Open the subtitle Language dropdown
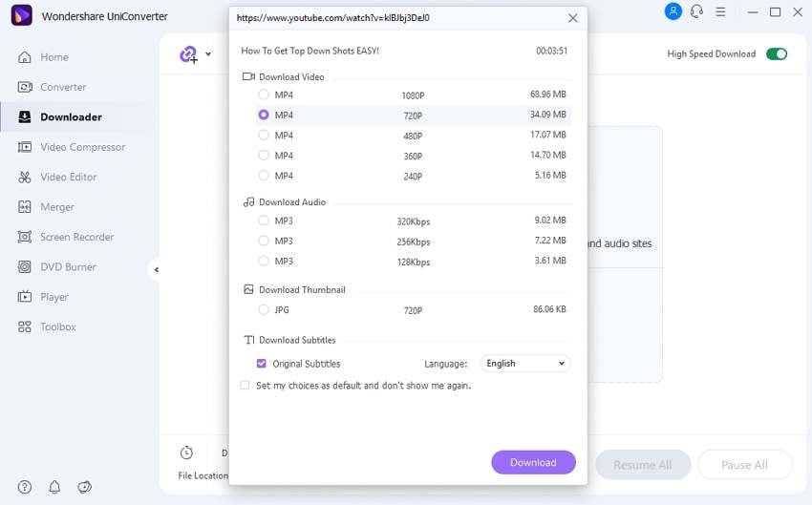Viewport: 812px width, 505px height. pyautogui.click(x=524, y=364)
